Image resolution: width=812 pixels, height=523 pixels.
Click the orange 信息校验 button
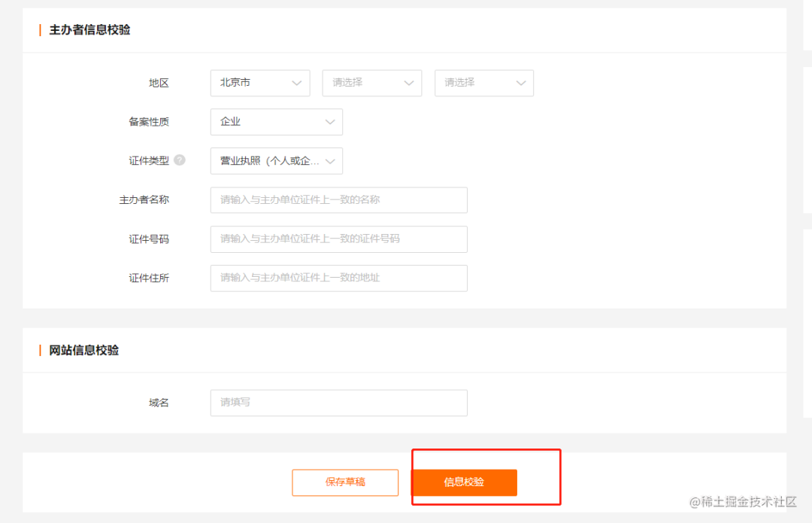465,482
